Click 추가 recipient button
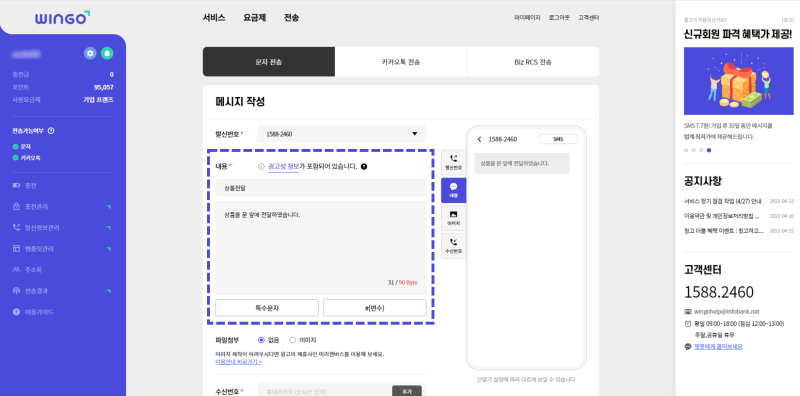Viewport: 800px width, 396px height. click(407, 391)
